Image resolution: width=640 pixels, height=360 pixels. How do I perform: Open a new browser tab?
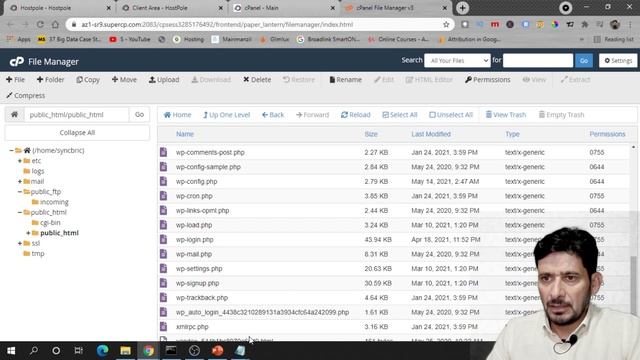tap(462, 8)
